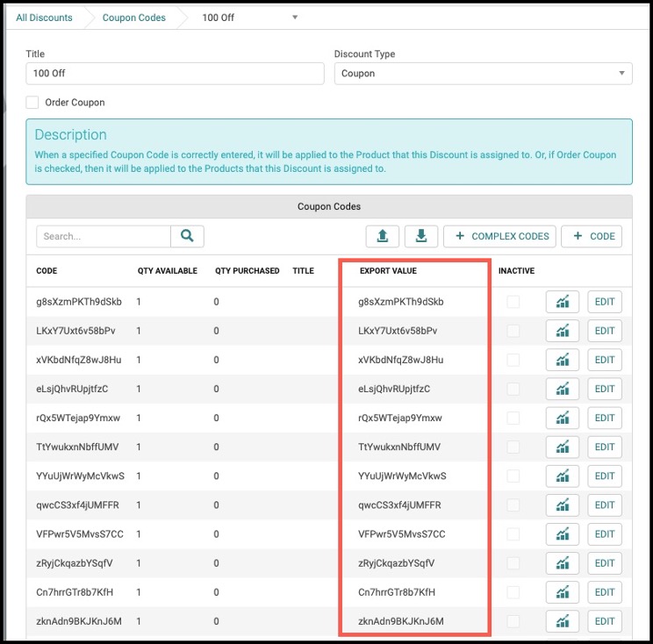Click the search magnifier icon button
This screenshot has height=644, width=653.
[x=187, y=236]
